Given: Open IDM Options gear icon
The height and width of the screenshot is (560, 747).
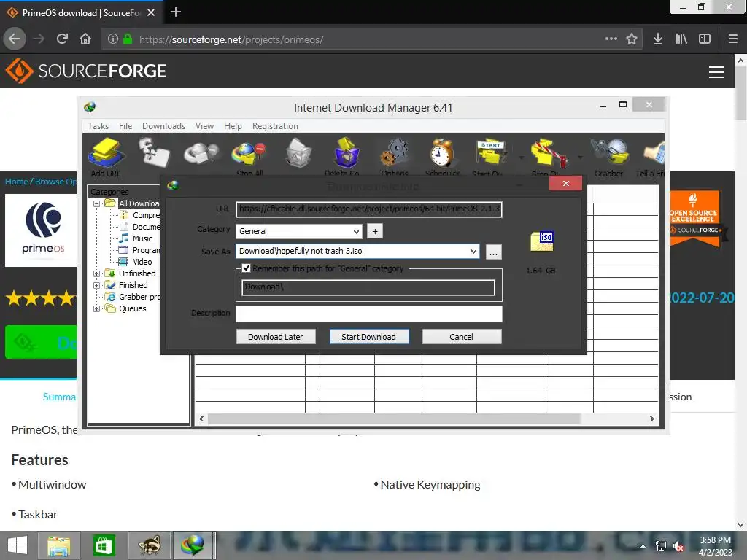Looking at the screenshot, I should tap(395, 157).
